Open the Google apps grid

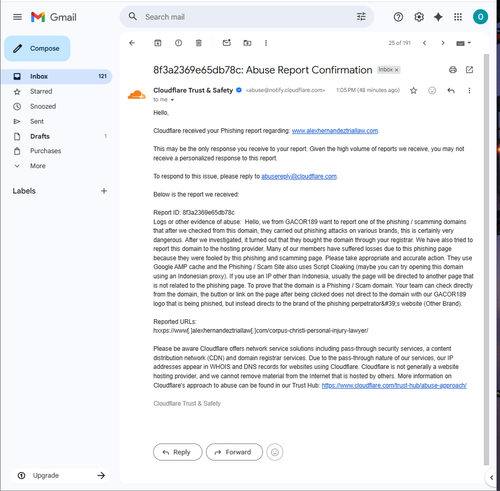(458, 17)
